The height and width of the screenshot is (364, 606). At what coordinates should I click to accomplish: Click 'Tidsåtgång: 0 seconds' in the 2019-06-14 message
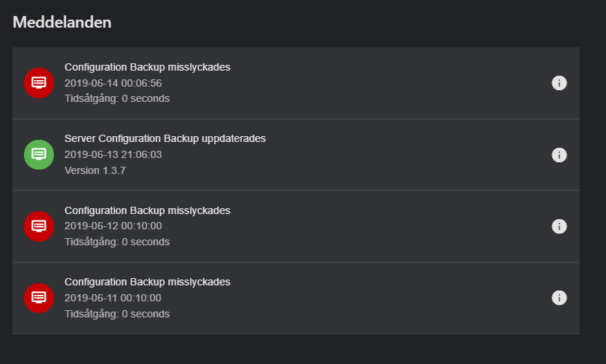coord(117,98)
